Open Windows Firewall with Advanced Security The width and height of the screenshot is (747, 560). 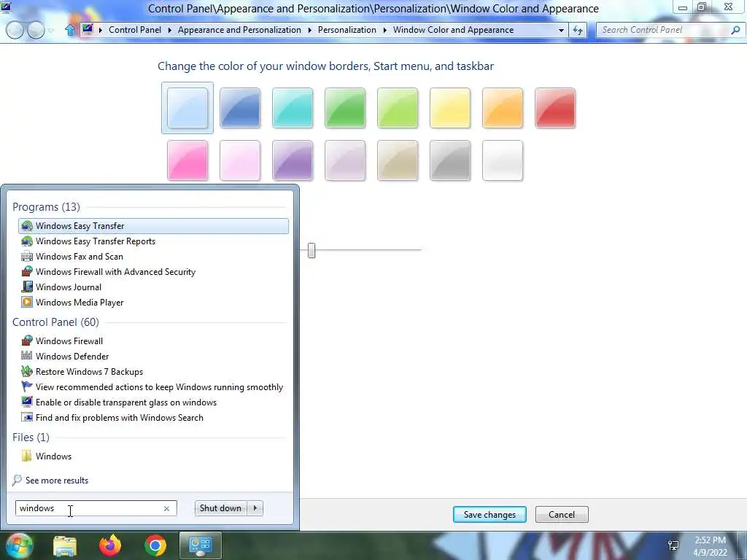(x=153, y=271)
